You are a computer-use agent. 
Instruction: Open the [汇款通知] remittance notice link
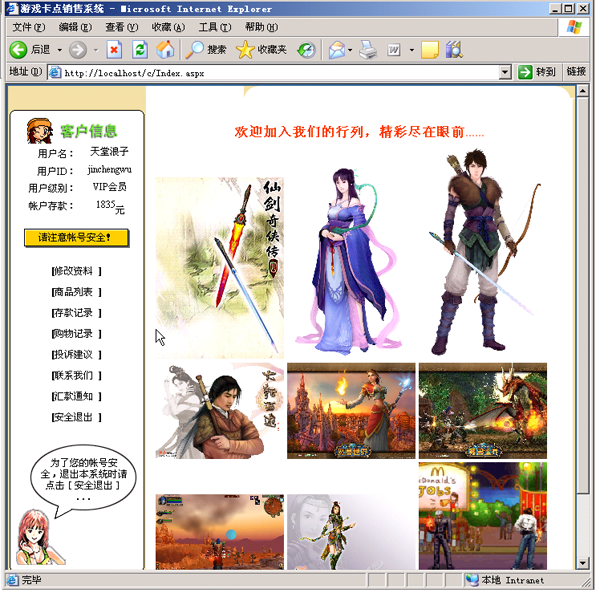click(76, 396)
